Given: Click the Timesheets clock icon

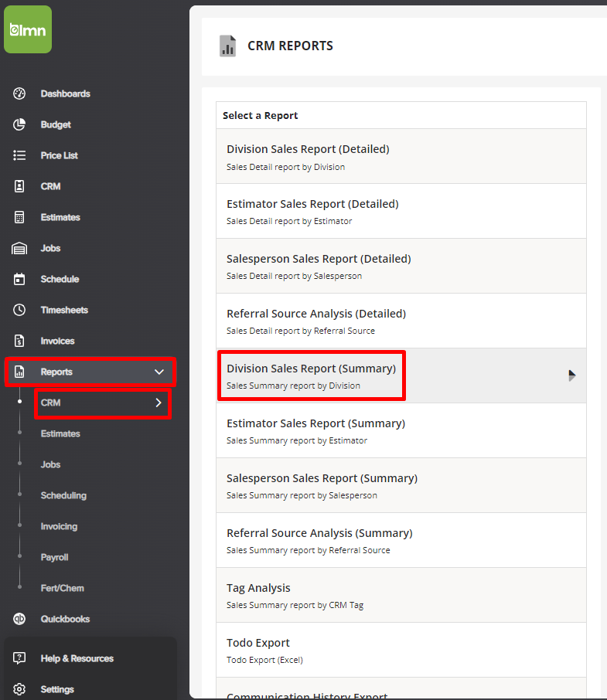Looking at the screenshot, I should pyautogui.click(x=19, y=310).
